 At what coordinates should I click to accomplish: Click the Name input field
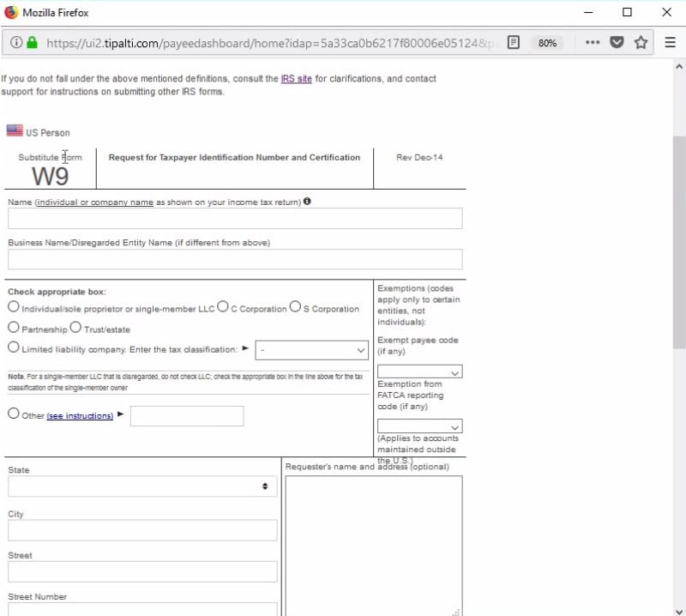(235, 218)
